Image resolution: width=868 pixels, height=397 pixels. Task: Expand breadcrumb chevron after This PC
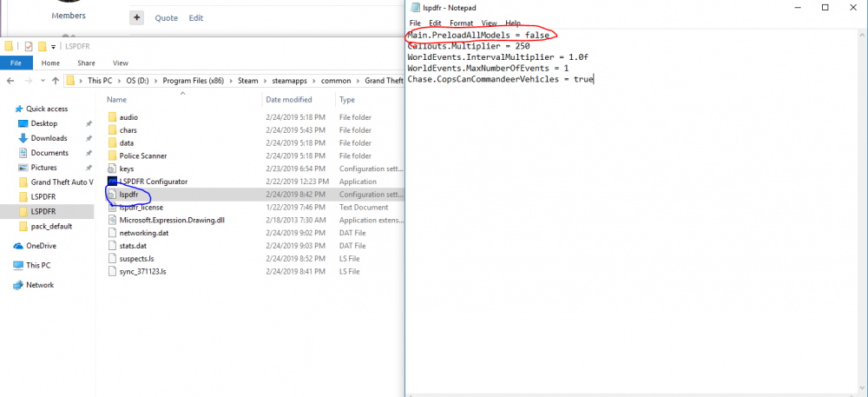[117, 81]
